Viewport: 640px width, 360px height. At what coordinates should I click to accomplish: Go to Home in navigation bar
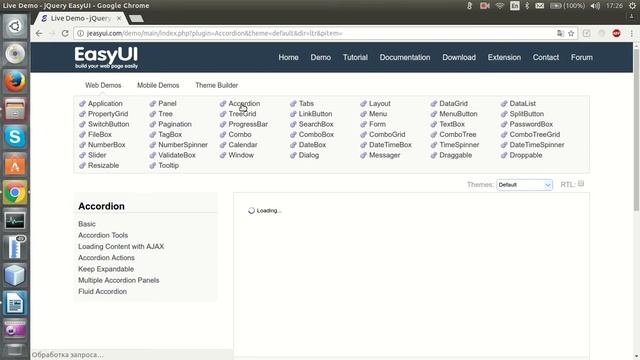[288, 58]
